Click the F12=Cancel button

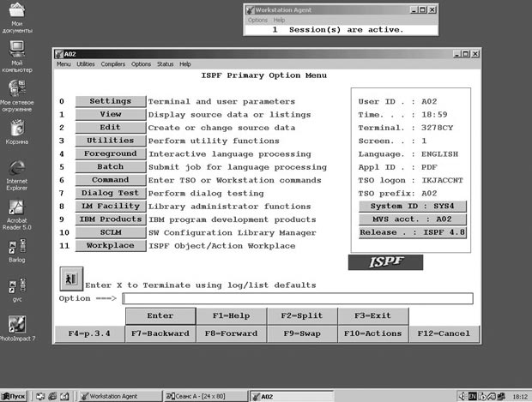click(x=444, y=334)
